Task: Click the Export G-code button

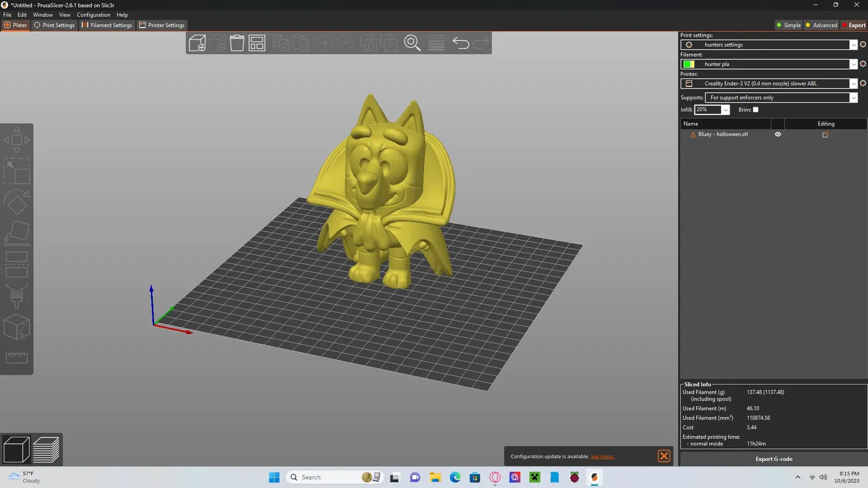Action: click(x=774, y=459)
